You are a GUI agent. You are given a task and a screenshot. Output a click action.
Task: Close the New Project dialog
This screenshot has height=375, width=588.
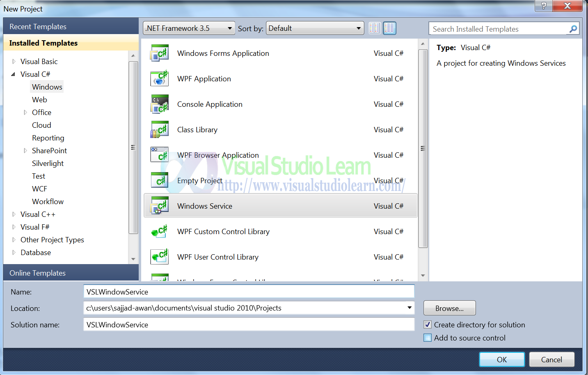click(567, 6)
